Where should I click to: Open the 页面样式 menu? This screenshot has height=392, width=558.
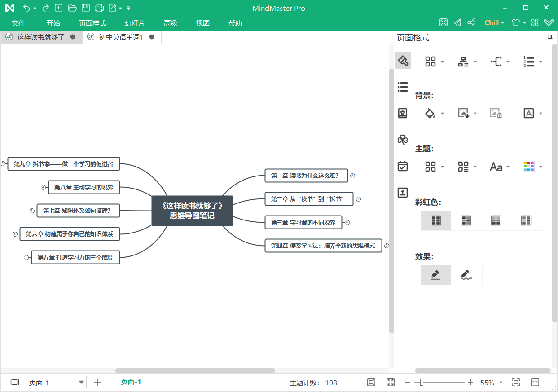[92, 23]
